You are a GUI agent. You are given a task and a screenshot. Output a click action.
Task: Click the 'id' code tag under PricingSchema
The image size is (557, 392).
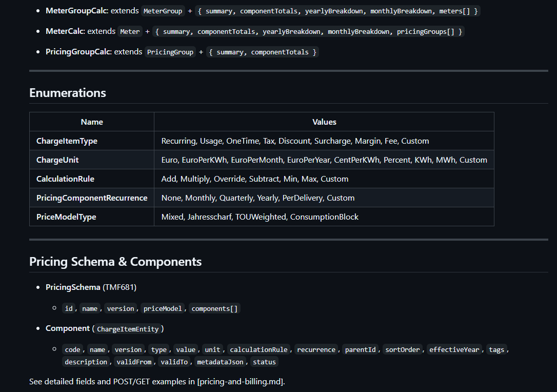coord(69,308)
